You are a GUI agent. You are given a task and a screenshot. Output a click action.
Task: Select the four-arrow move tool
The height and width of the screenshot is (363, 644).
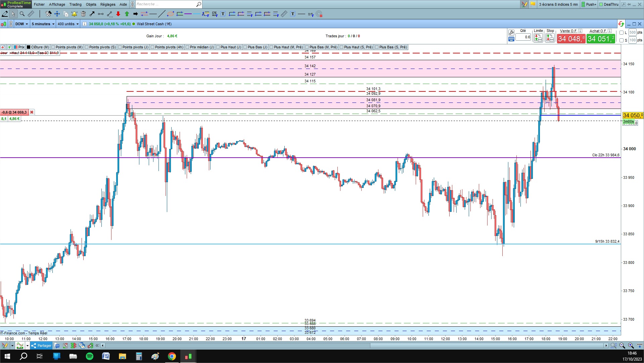point(57,14)
